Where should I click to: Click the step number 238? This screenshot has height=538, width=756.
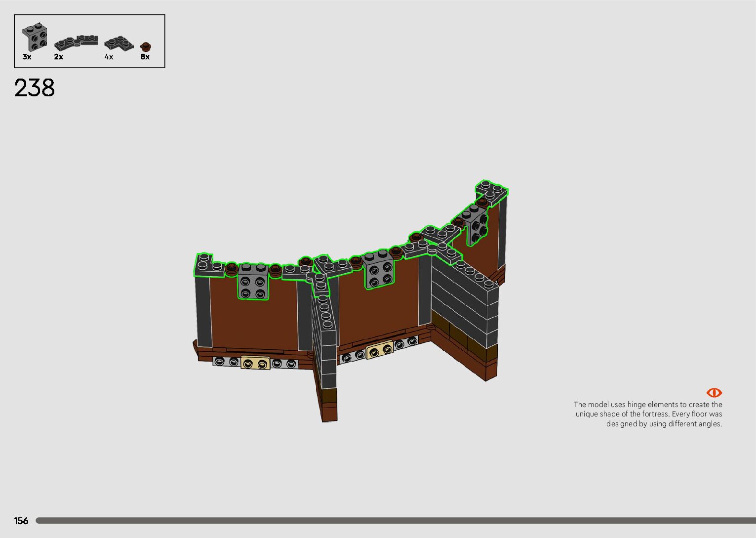click(x=35, y=88)
